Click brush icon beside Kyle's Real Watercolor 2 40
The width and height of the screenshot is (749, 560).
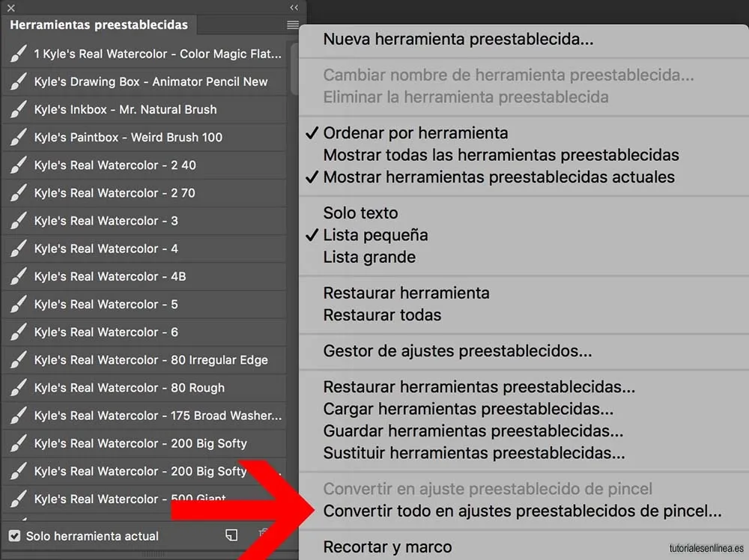coord(18,165)
